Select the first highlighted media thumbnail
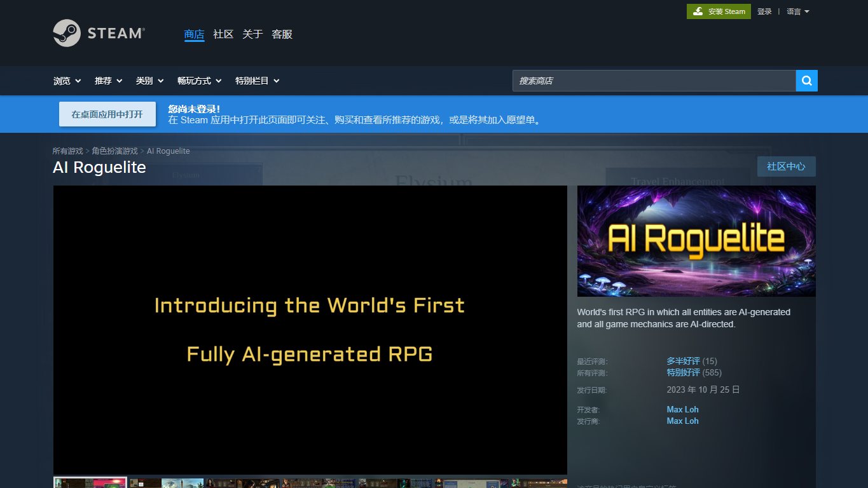 tap(90, 483)
